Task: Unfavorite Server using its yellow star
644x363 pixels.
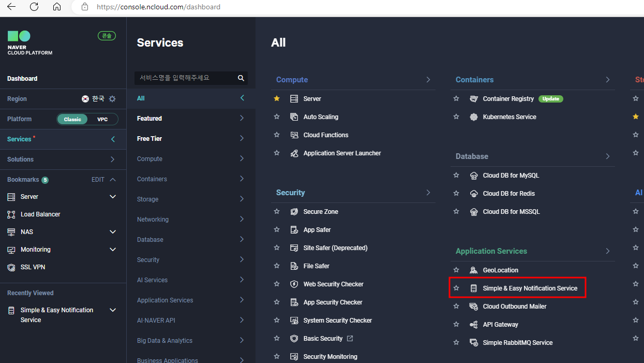Action: (x=277, y=98)
